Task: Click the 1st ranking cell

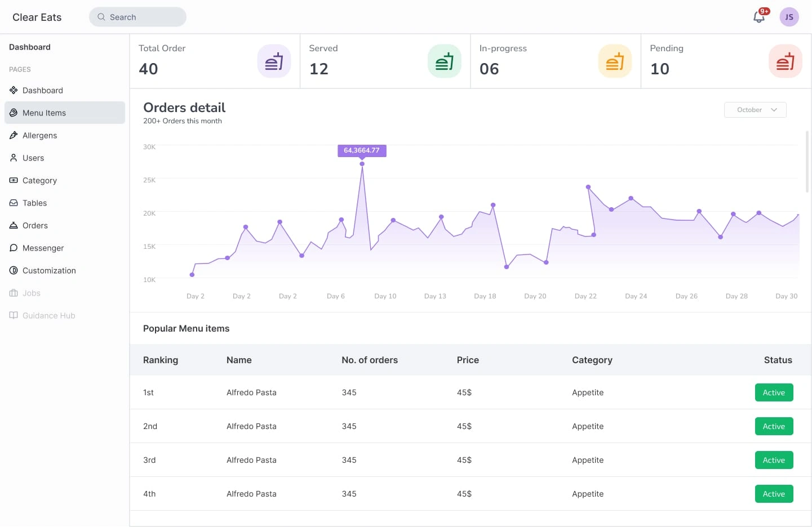Action: (148, 392)
